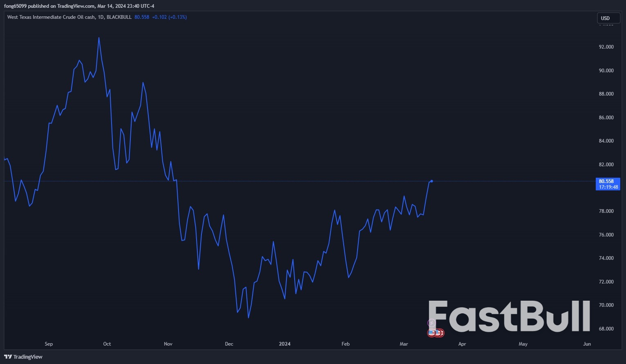This screenshot has height=364, width=626.
Task: Click the 2024 label on the time axis
Action: coord(284,344)
